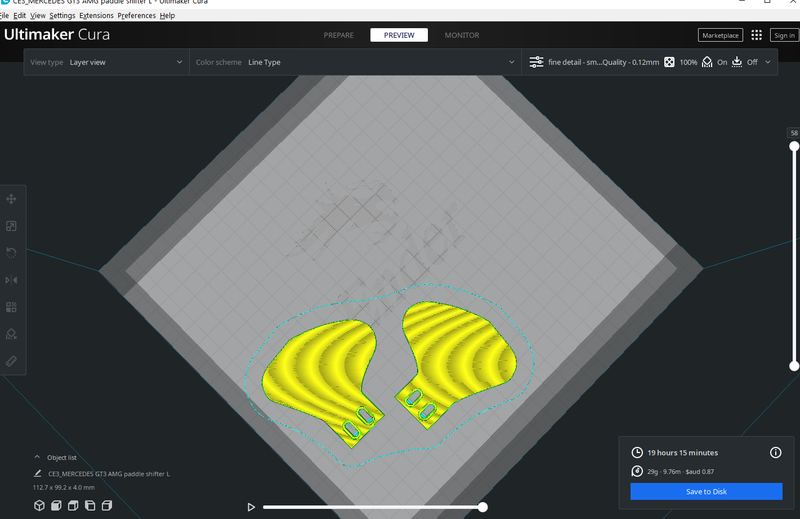Click the 3D view cube icon
The height and width of the screenshot is (519, 800).
click(39, 505)
